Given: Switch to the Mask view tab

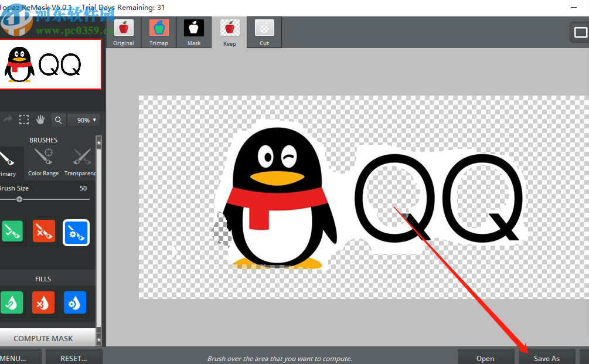Looking at the screenshot, I should 194,33.
